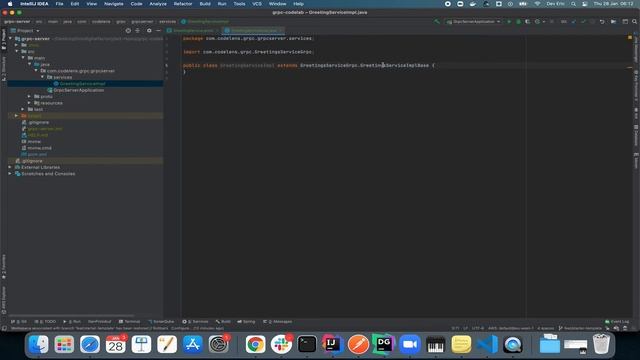This screenshot has width=640, height=360.
Task: Open the File menu
Action: point(60,4)
